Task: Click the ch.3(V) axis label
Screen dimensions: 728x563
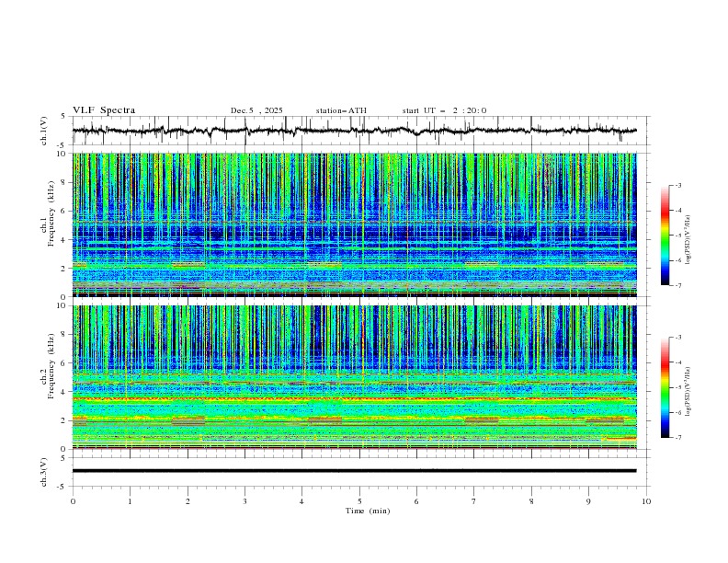Action: click(45, 471)
